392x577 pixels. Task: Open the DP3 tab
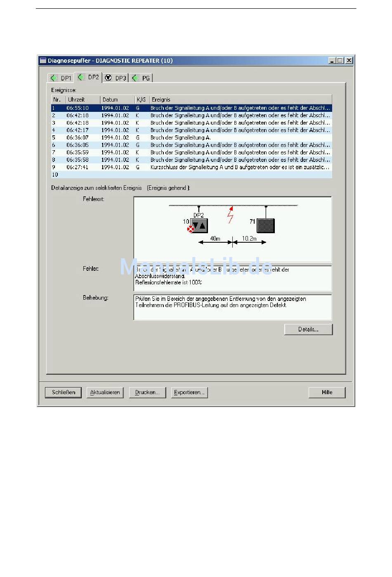(116, 78)
